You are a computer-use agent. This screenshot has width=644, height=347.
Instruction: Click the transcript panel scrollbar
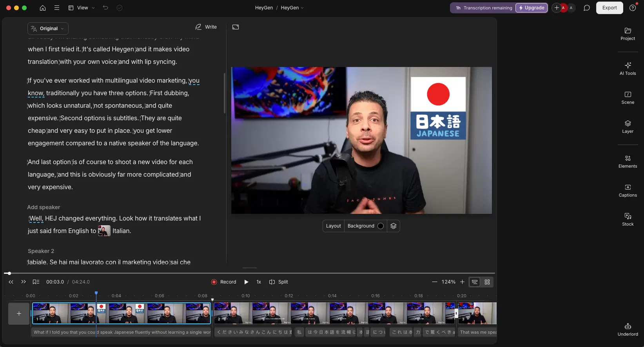[x=225, y=93]
